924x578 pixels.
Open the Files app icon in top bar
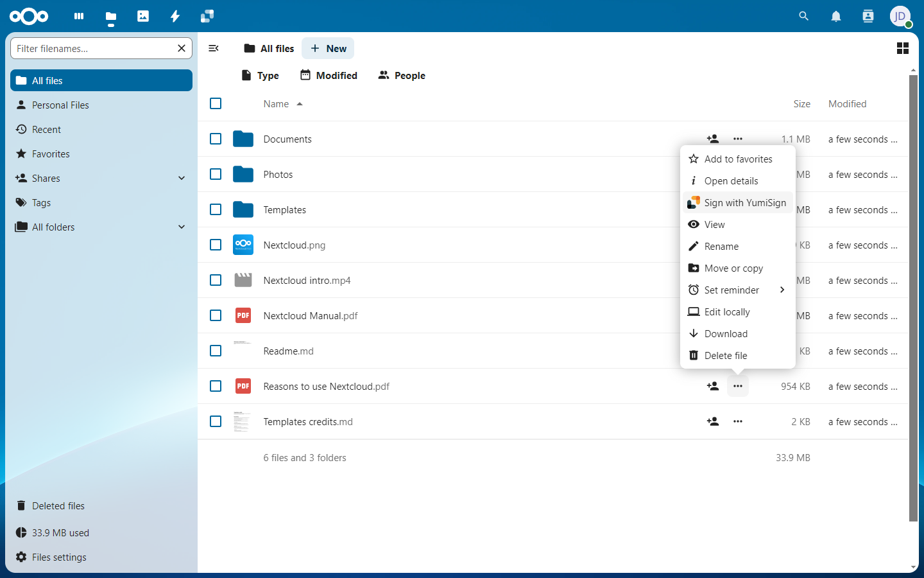[111, 16]
